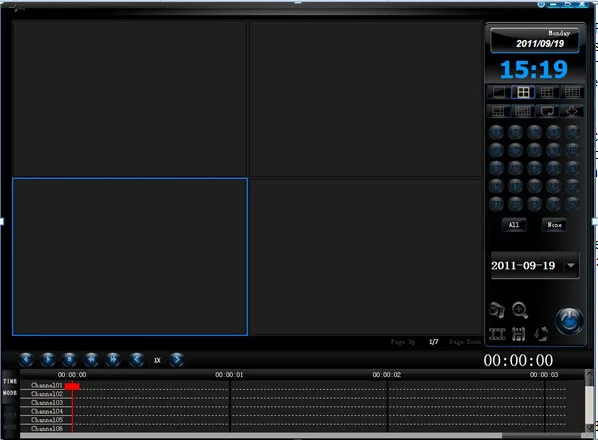Choose the large-plus-small-windows layout icon

[498, 111]
